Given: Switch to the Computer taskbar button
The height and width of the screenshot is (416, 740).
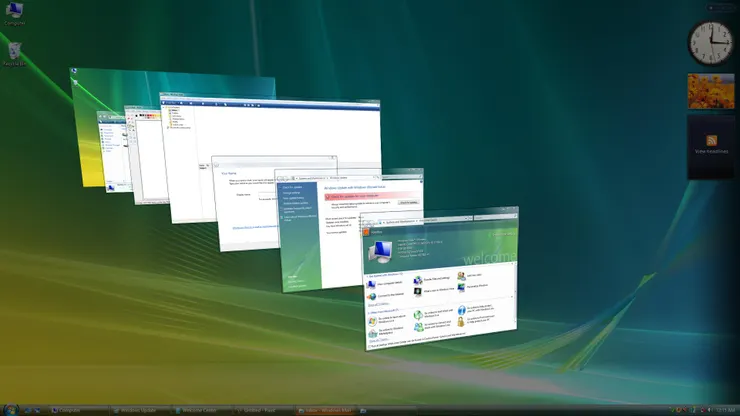Looking at the screenshot, I should [x=79, y=410].
